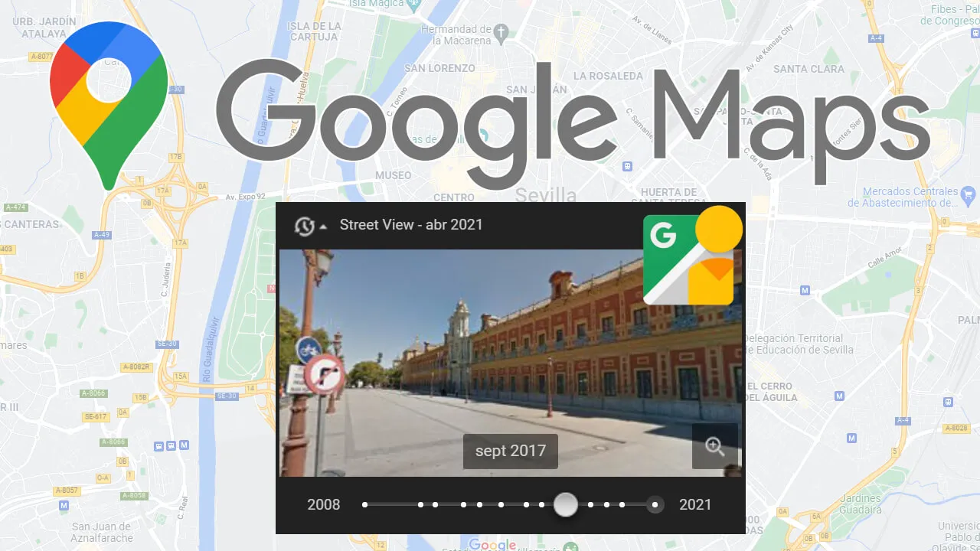This screenshot has width=980, height=551.
Task: Click the train icon left of Huerta de Santa Teresa
Action: coord(627,165)
